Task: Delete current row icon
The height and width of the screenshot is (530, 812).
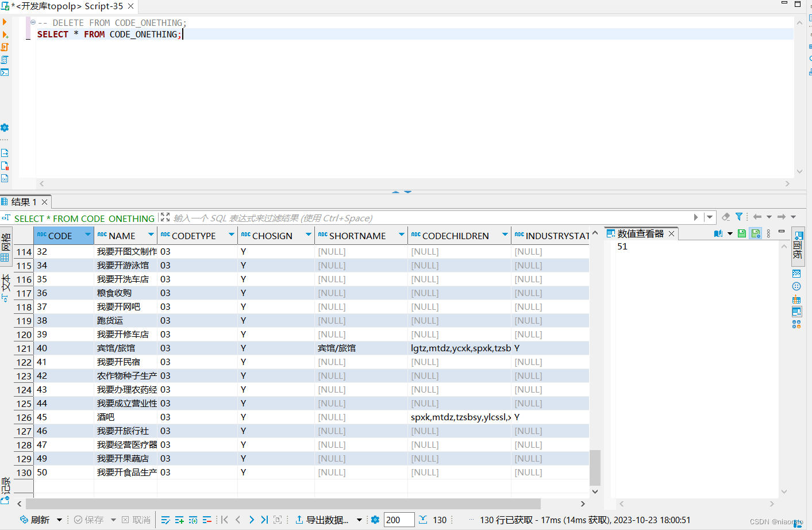Action: tap(207, 520)
